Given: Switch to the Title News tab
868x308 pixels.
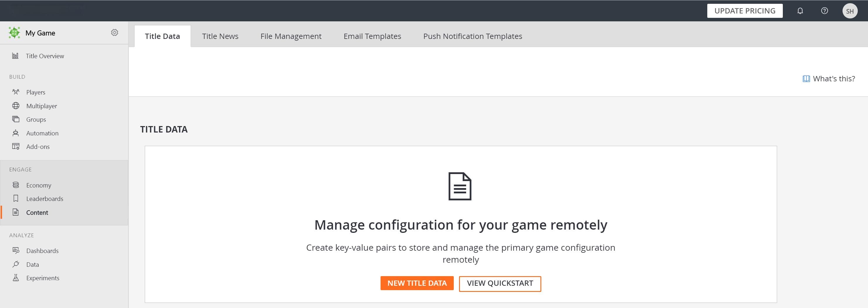Looking at the screenshot, I should pos(220,36).
